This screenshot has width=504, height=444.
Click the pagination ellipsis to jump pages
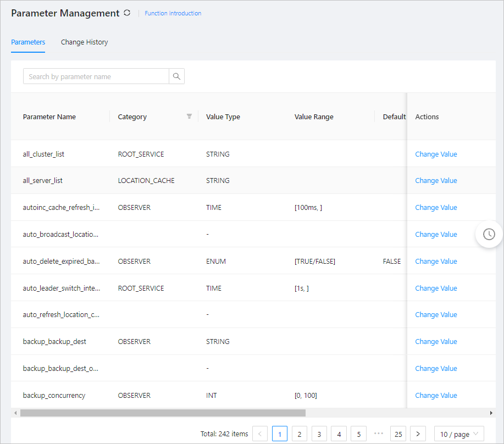point(378,434)
